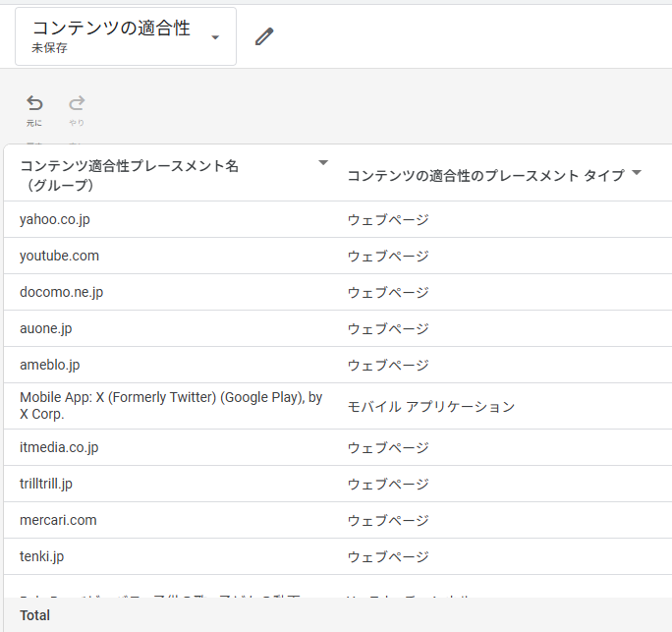Select the auone.jp row

click(338, 329)
